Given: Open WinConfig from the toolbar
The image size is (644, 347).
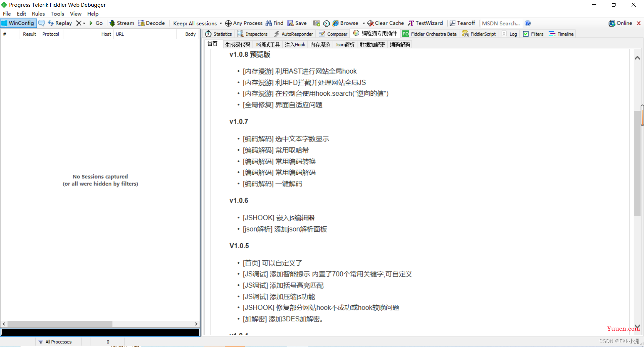Looking at the screenshot, I should pos(18,23).
